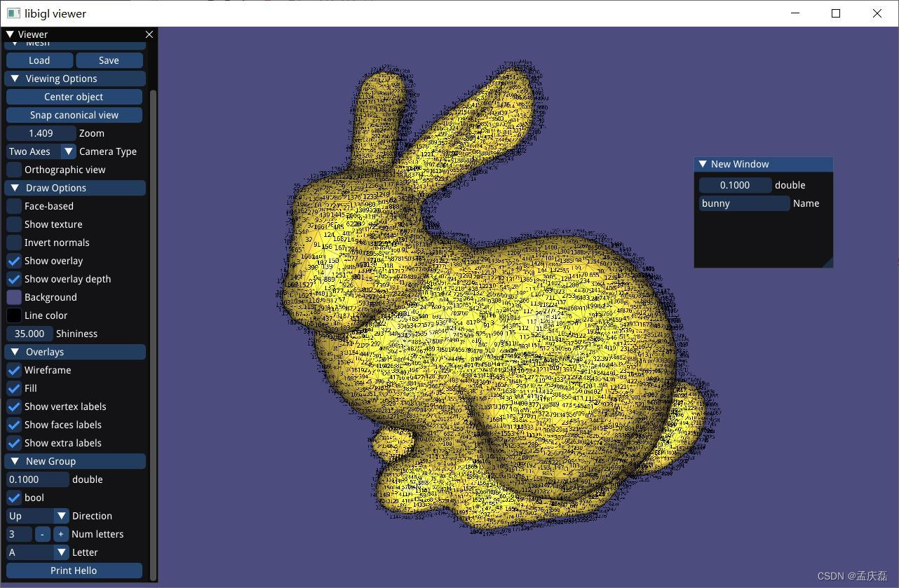
Task: Increase Num letters with plus button
Action: click(61, 534)
